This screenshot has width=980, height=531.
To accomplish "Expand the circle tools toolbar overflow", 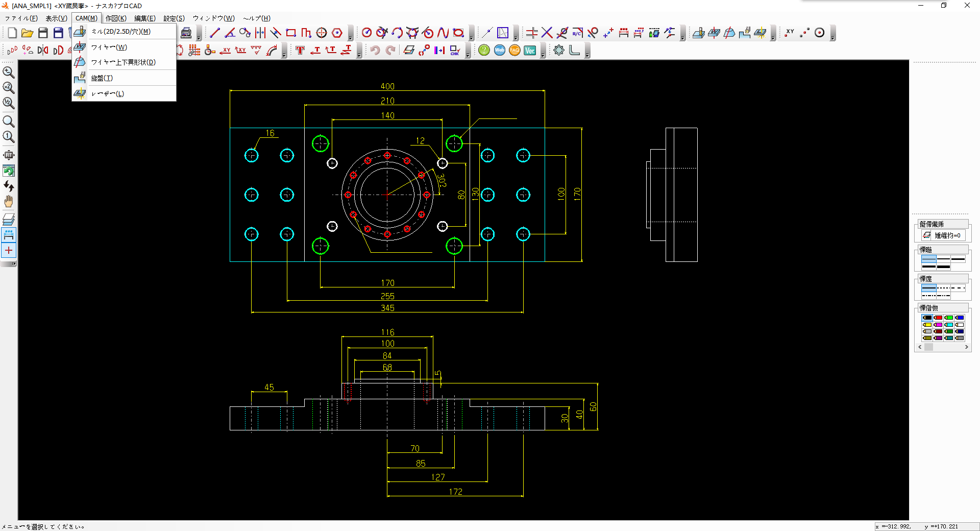I will 472,34.
